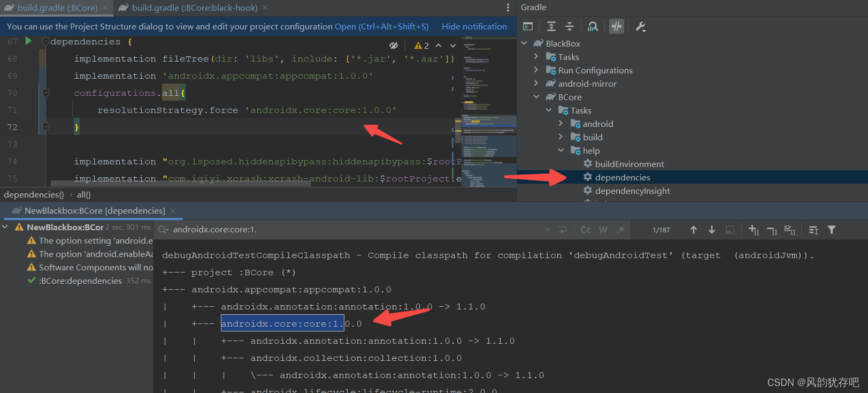This screenshot has width=868, height=393.
Task: Toggle Gradle offline mode button
Action: (x=617, y=26)
